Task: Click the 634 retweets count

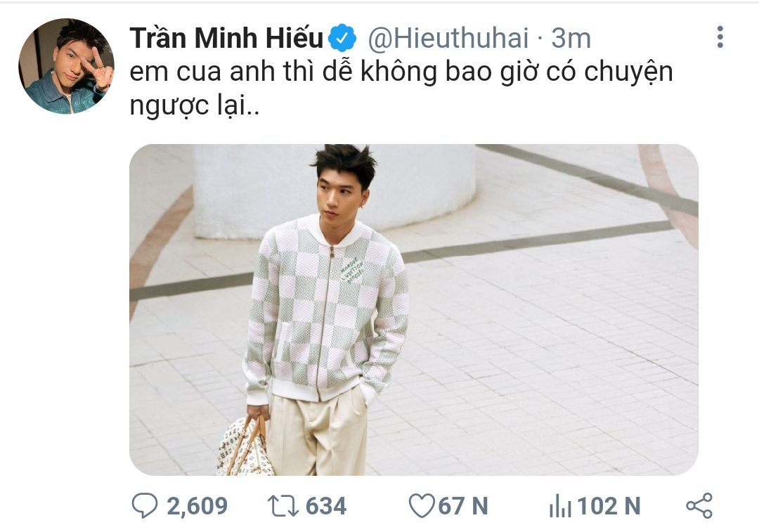Action: pyautogui.click(x=326, y=506)
